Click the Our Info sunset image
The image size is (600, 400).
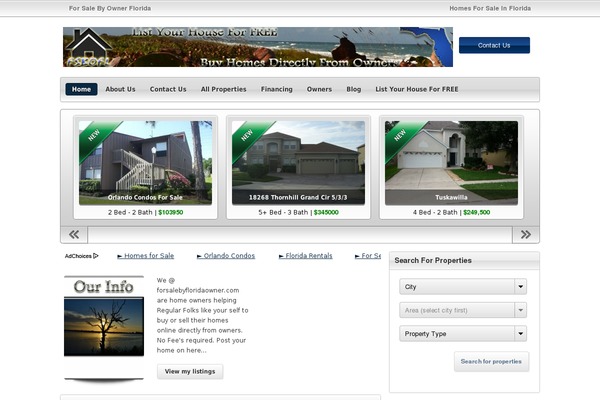tap(104, 327)
